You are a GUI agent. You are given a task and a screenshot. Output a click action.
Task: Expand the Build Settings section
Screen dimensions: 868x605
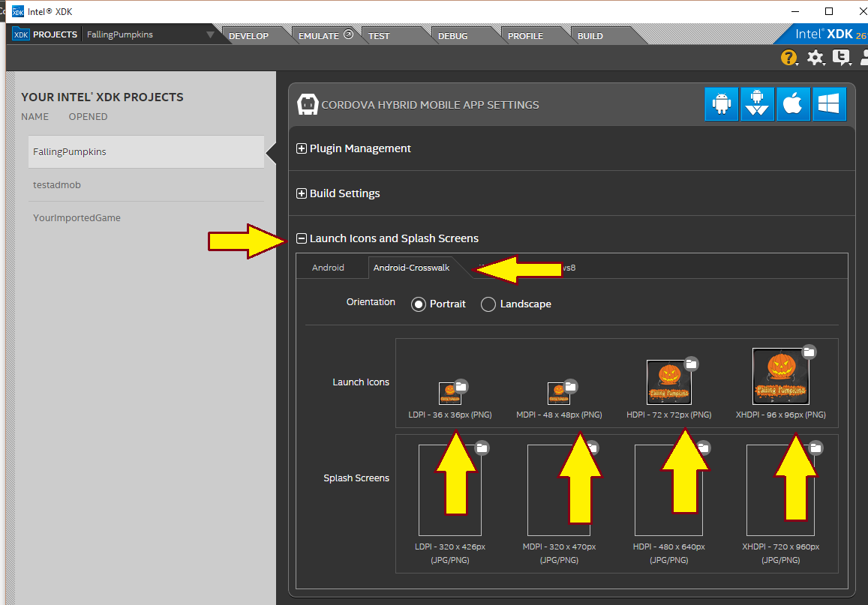pyautogui.click(x=302, y=193)
